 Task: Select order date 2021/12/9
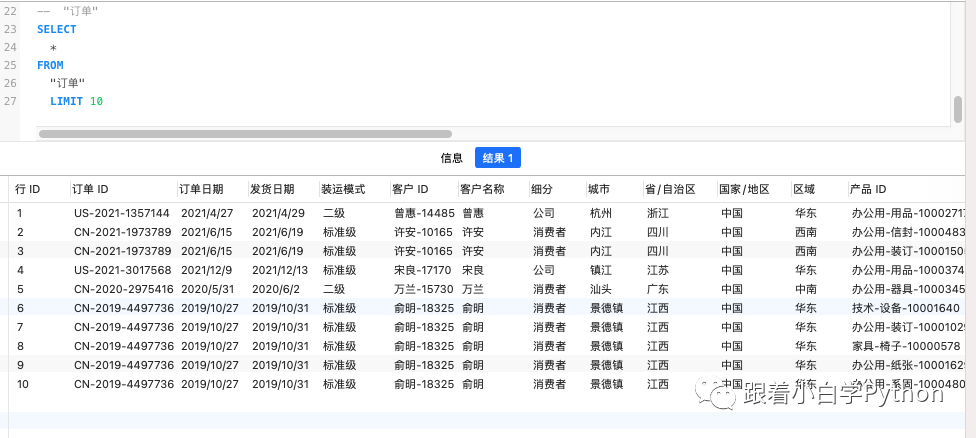(x=207, y=270)
